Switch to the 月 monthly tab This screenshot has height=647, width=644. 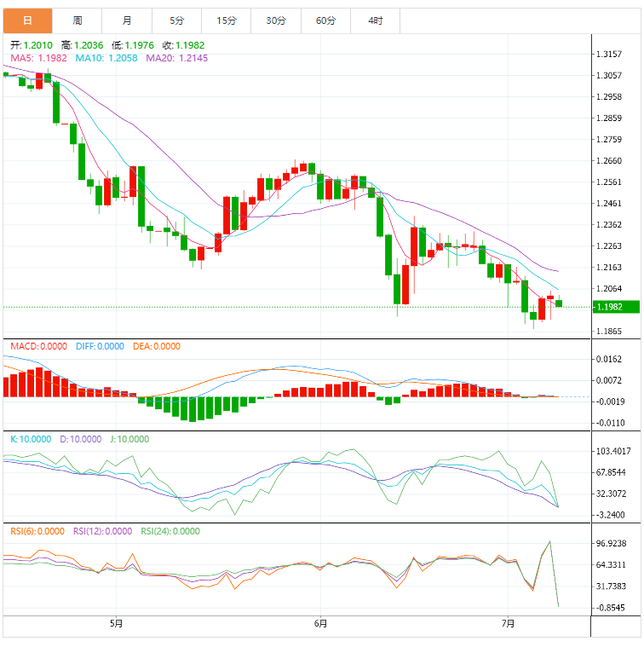[127, 20]
